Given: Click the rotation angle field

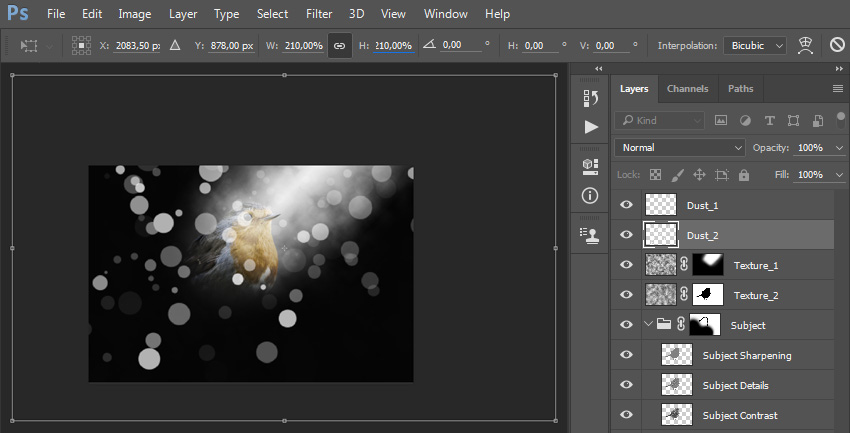Looking at the screenshot, I should click(460, 46).
